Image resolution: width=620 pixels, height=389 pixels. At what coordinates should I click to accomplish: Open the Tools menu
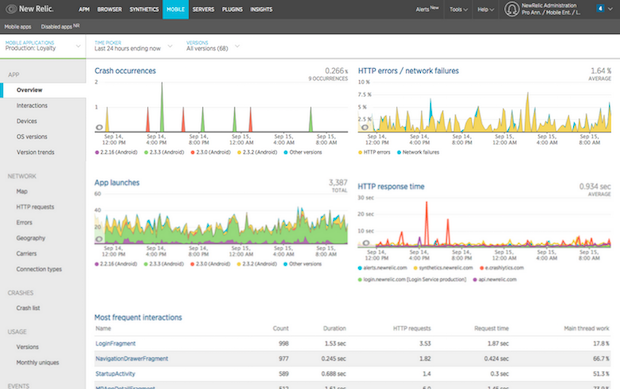point(458,9)
